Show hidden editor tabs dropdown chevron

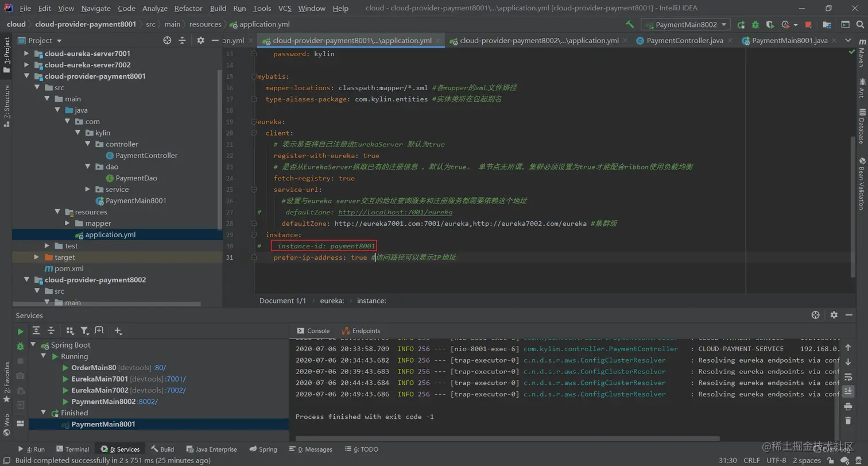[x=848, y=40]
